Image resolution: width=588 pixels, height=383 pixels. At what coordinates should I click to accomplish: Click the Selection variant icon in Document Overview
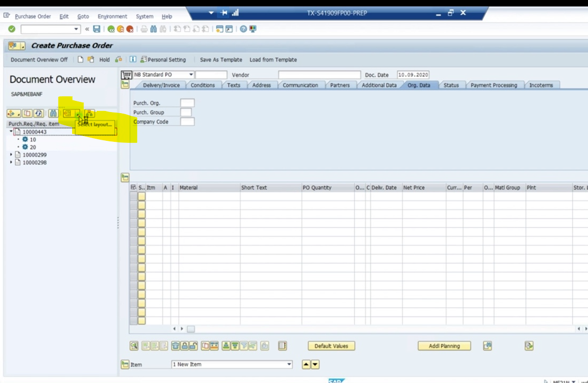pos(13,113)
